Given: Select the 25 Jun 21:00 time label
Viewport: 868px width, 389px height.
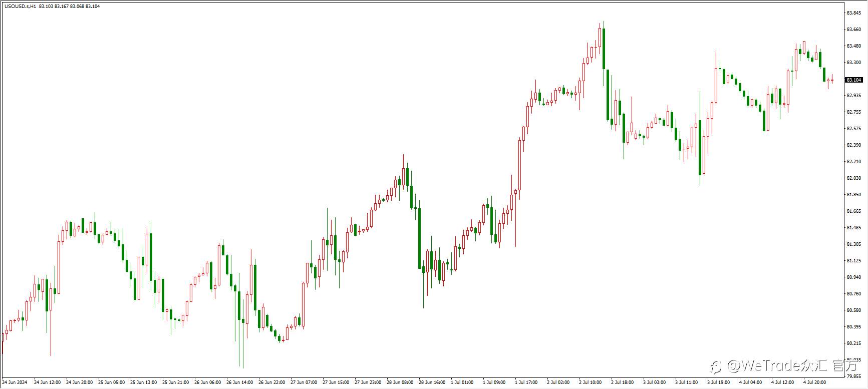Looking at the screenshot, I should (x=175, y=382).
